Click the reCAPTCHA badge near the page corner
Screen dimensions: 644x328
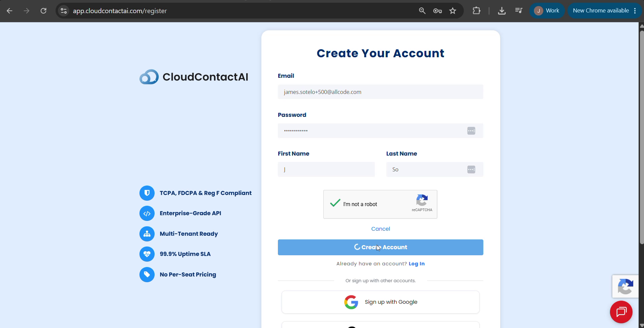pos(625,286)
